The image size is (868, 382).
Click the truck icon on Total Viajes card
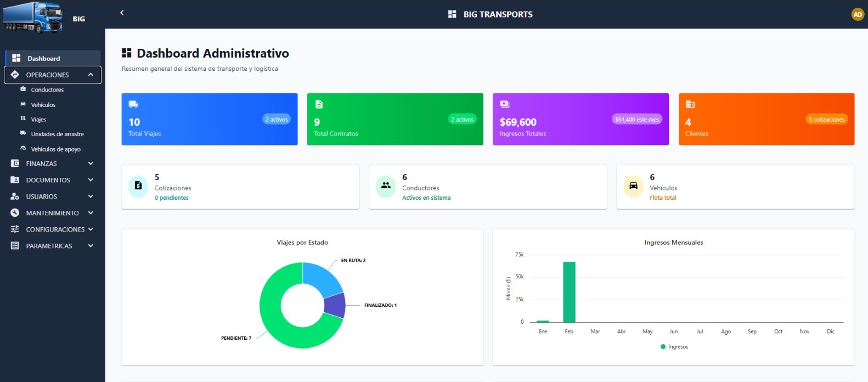(x=133, y=104)
